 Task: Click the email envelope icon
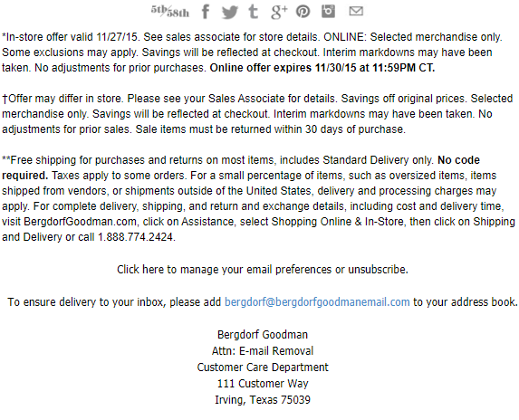356,11
